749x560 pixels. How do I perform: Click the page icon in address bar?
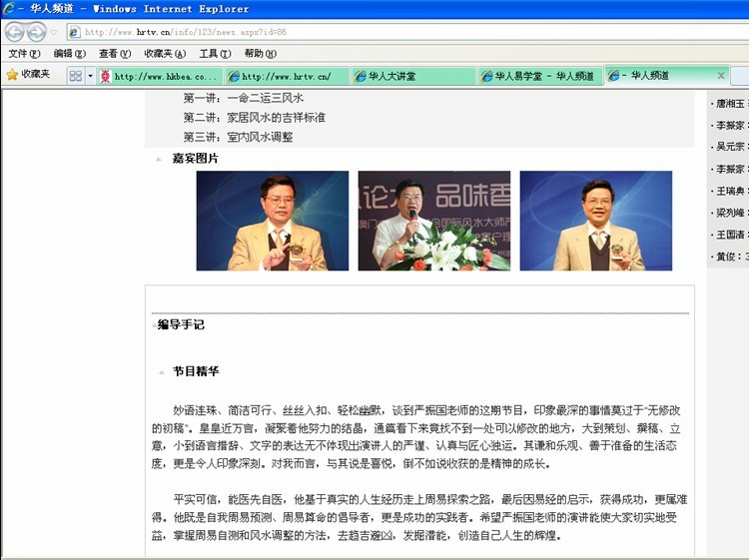(x=74, y=32)
